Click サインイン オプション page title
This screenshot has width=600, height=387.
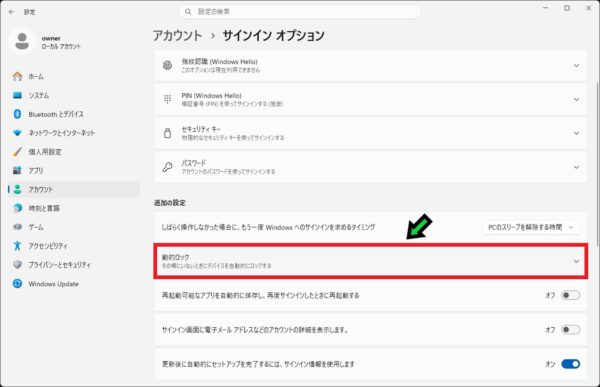coord(273,36)
